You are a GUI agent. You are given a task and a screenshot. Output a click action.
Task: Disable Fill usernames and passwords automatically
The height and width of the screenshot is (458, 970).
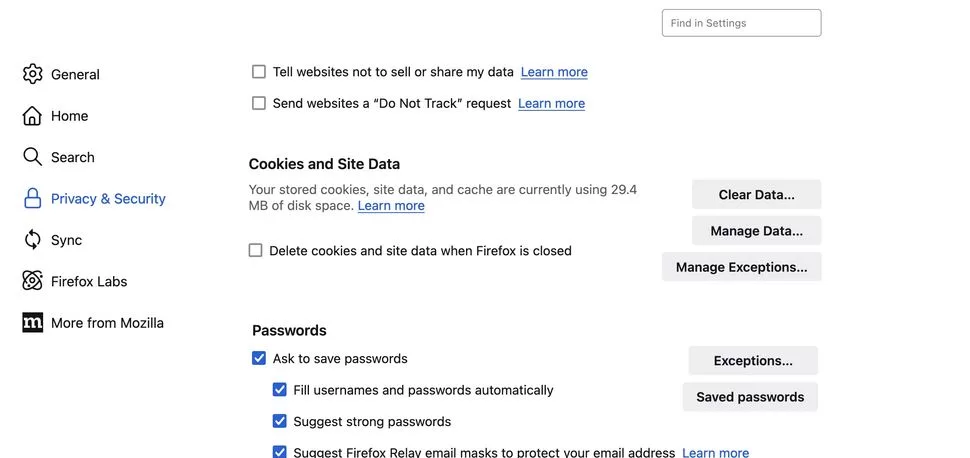click(280, 390)
